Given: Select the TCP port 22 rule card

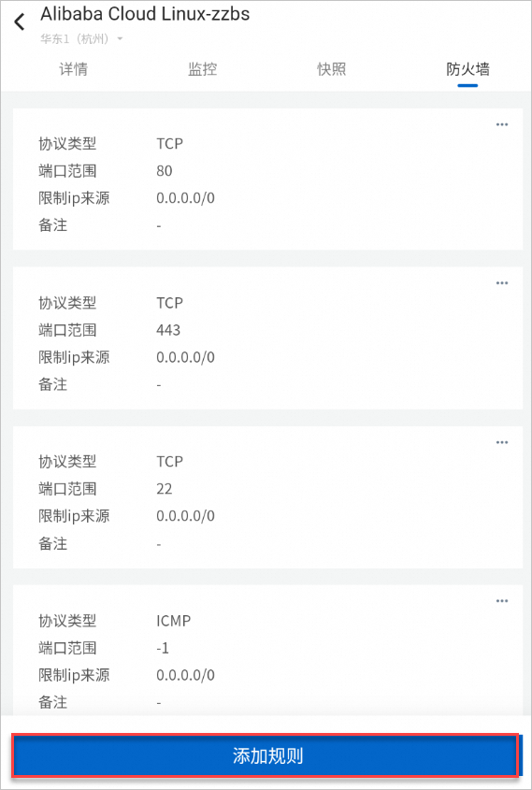Looking at the screenshot, I should click(x=267, y=497).
